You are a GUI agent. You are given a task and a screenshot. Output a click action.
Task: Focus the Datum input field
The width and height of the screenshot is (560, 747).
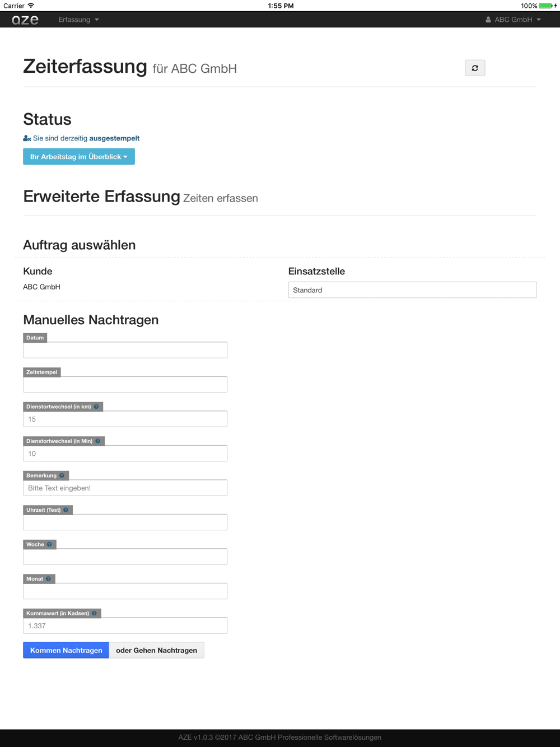point(125,350)
